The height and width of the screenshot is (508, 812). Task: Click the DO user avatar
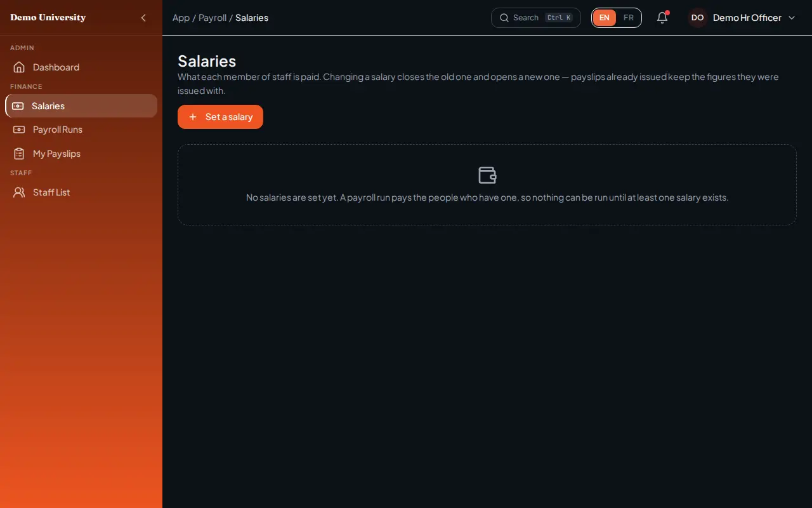click(697, 18)
